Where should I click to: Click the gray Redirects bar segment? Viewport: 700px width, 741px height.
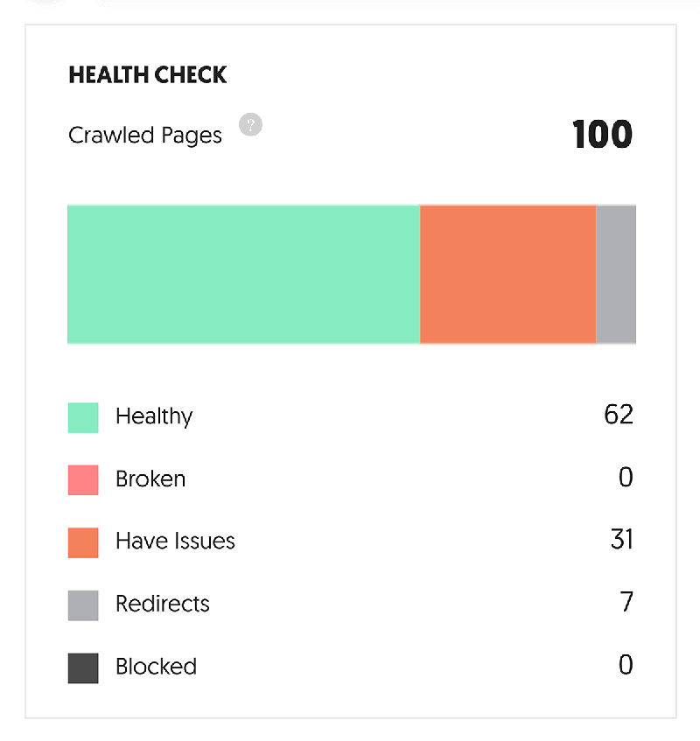click(x=616, y=275)
